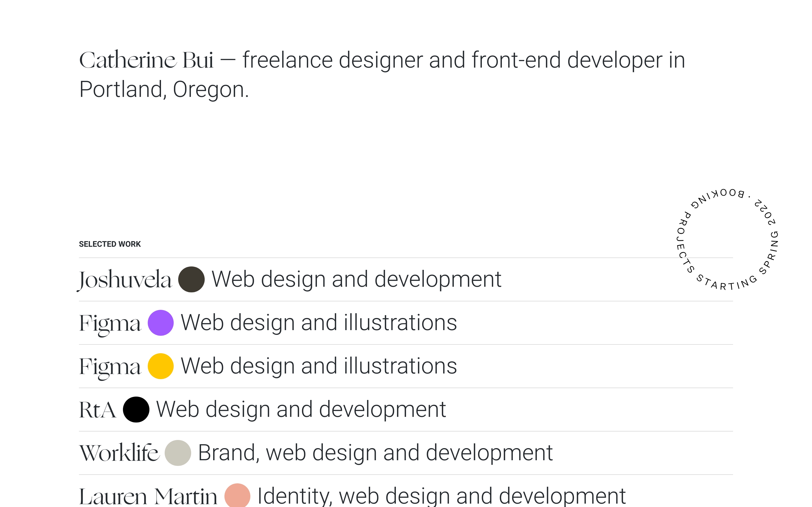Click the salmon dot beside Lauren Martin

tap(237, 496)
